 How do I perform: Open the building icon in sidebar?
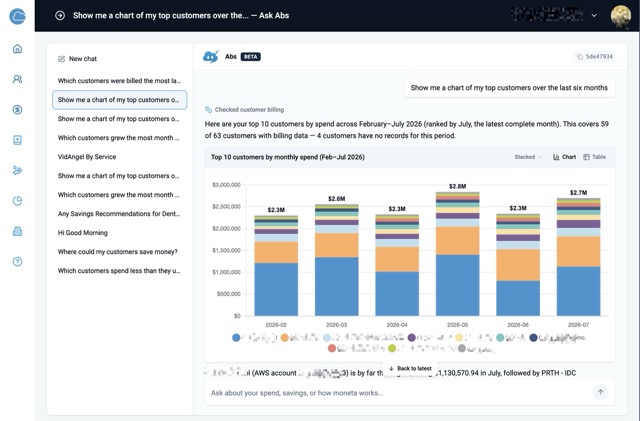coord(17,231)
